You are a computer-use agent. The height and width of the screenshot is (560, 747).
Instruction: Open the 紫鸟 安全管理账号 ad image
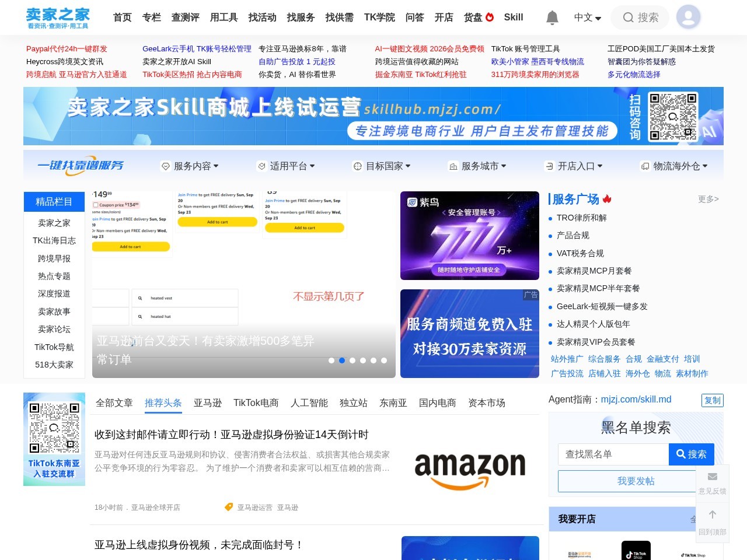[470, 236]
